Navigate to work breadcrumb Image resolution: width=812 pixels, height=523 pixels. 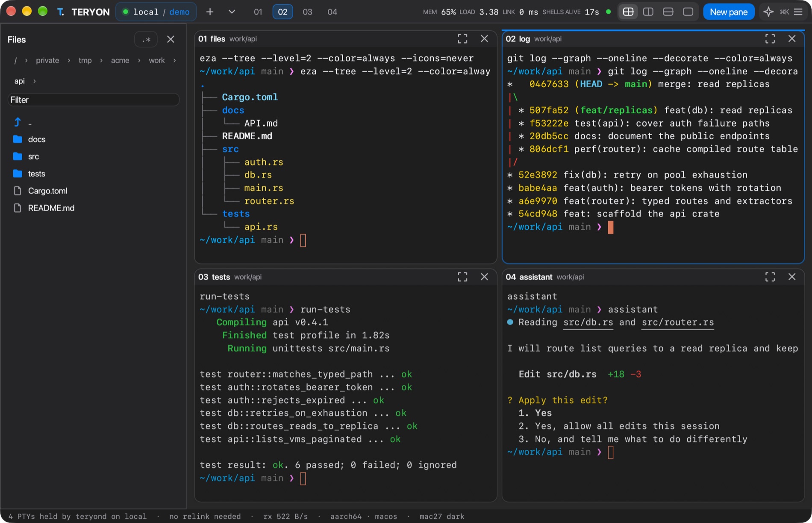point(157,60)
